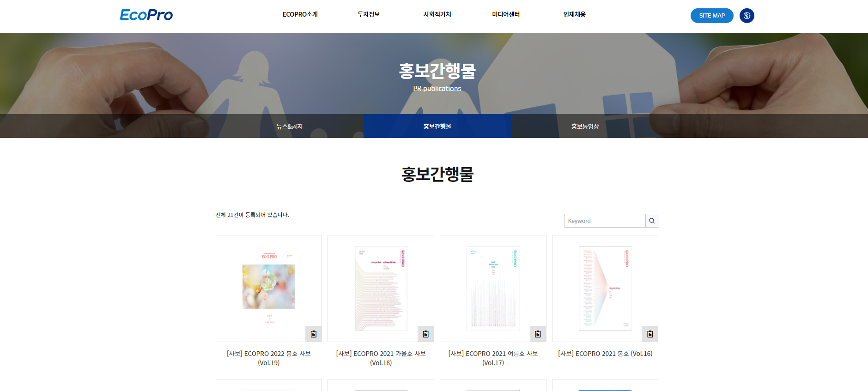Click title link ECOPRO 2021 여름호 사보 (Vol.17)
The width and height of the screenshot is (868, 391).
point(493,358)
